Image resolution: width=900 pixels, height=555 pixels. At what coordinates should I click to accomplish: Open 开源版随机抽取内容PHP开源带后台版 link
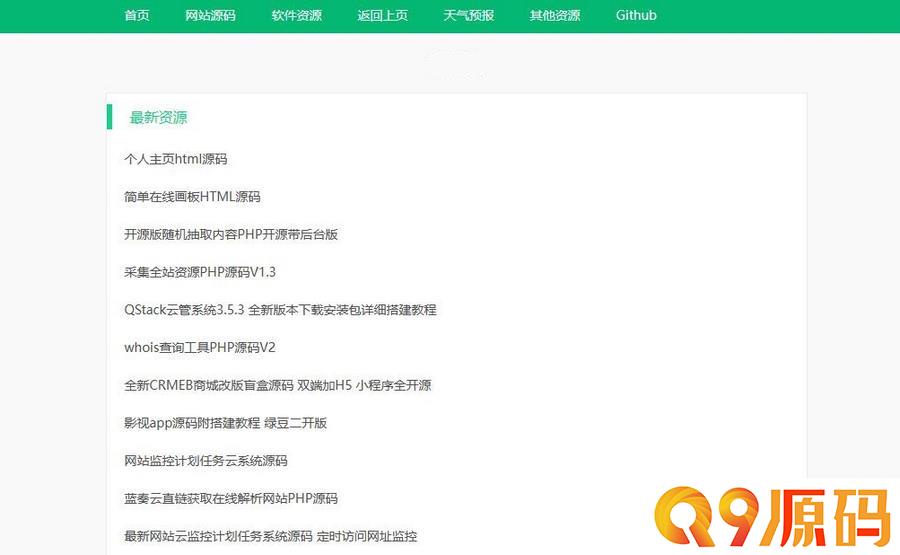pos(231,234)
